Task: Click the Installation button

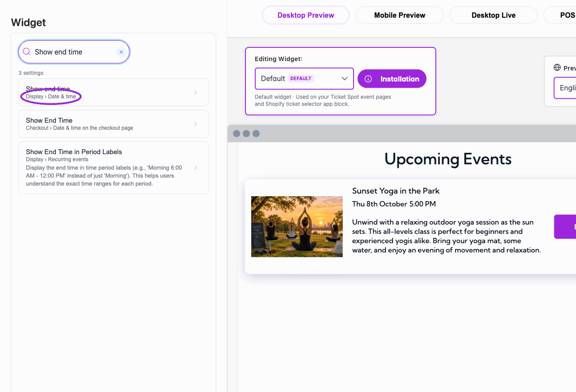Action: pos(392,79)
